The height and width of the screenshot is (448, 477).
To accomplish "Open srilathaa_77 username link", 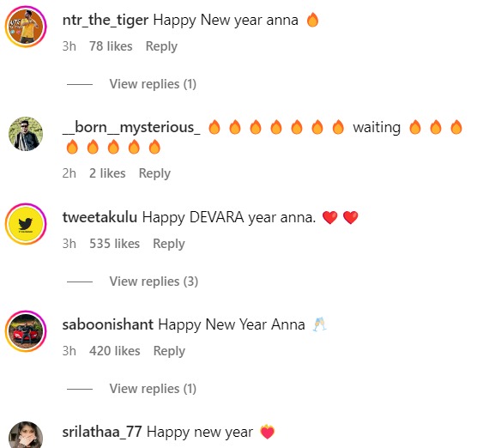I will pyautogui.click(x=102, y=432).
